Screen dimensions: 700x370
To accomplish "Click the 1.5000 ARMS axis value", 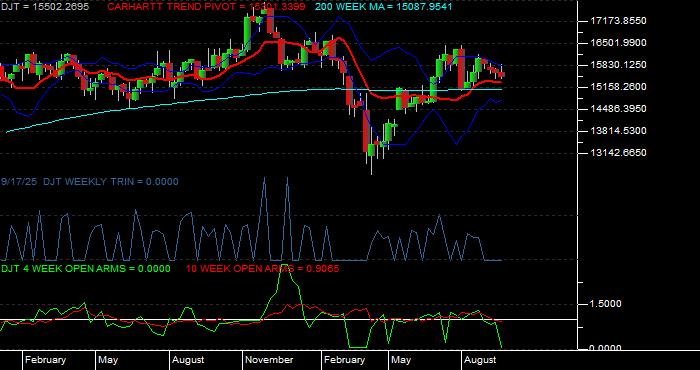I will click(x=605, y=304).
